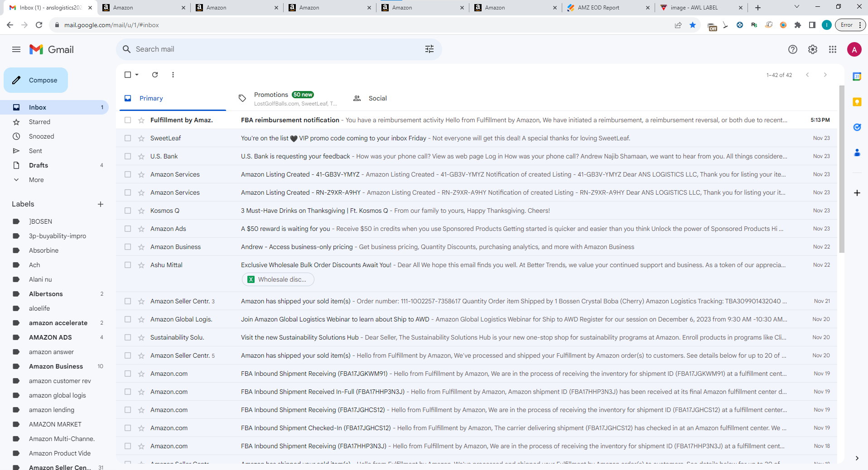868x470 pixels.
Task: Hide the side panel chevron
Action: pos(857,458)
